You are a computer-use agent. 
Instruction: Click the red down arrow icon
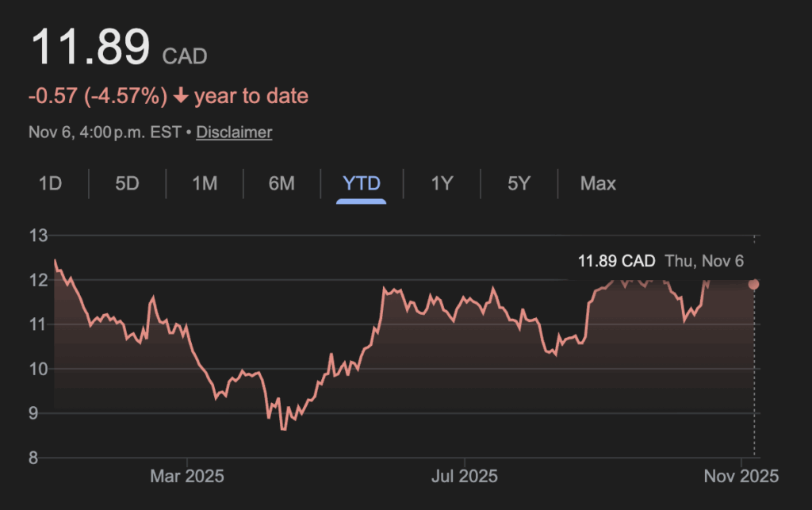pyautogui.click(x=181, y=97)
